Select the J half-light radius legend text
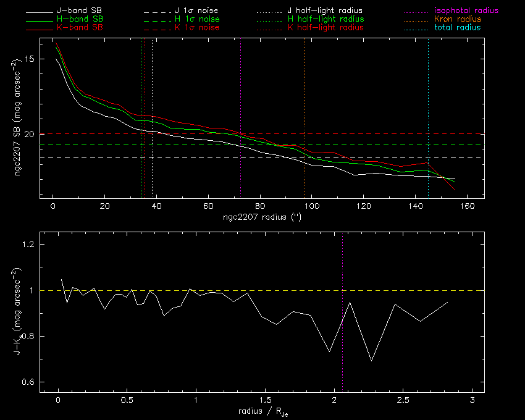 pos(325,11)
